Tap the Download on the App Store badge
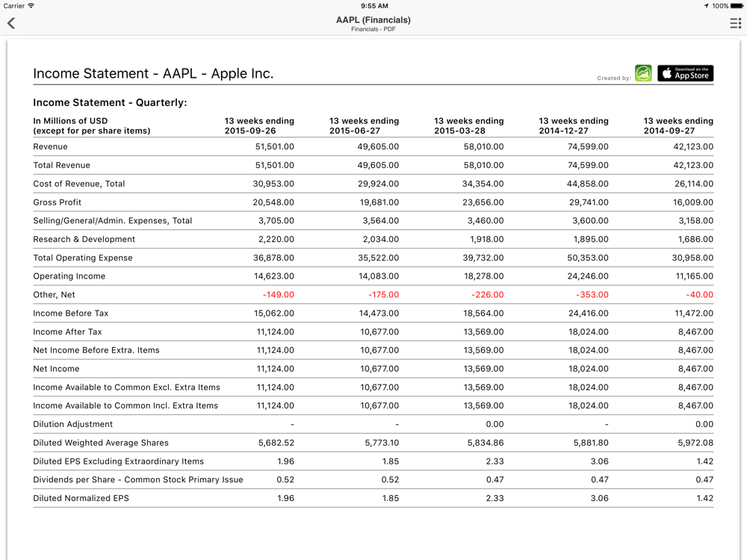This screenshot has height=560, width=747. [685, 73]
